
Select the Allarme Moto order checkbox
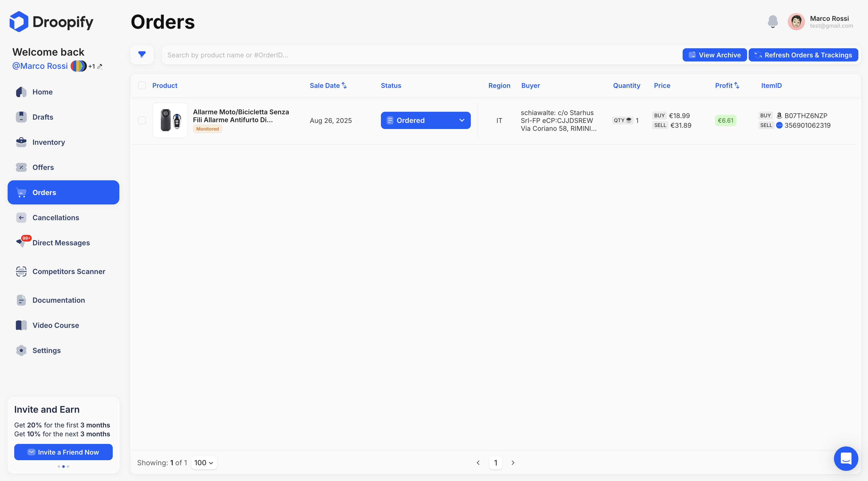(x=142, y=120)
